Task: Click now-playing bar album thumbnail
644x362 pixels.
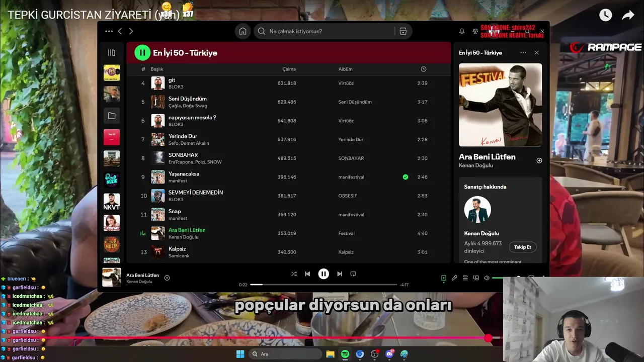Action: pos(112,278)
